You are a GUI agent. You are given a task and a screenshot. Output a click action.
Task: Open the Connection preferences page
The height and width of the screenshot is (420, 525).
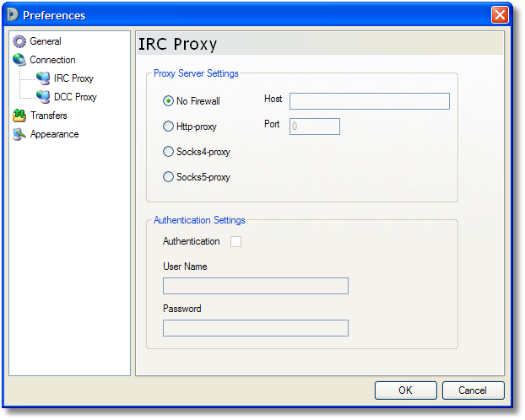click(52, 60)
